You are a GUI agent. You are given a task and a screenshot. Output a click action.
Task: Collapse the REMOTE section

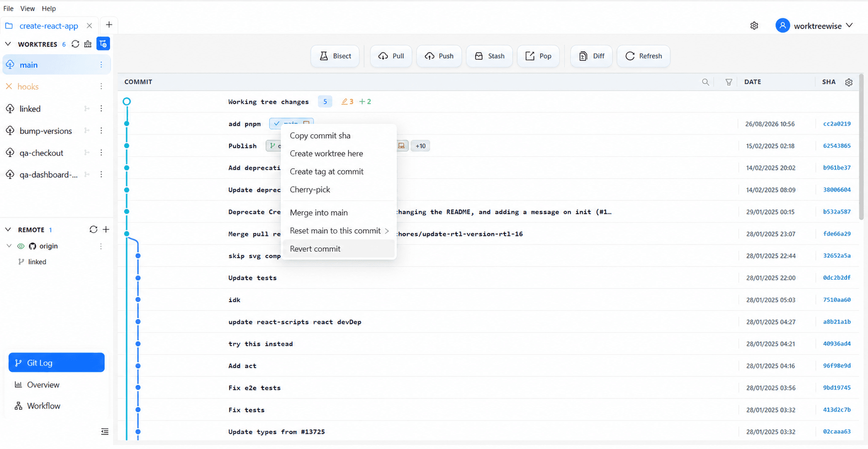coord(8,229)
